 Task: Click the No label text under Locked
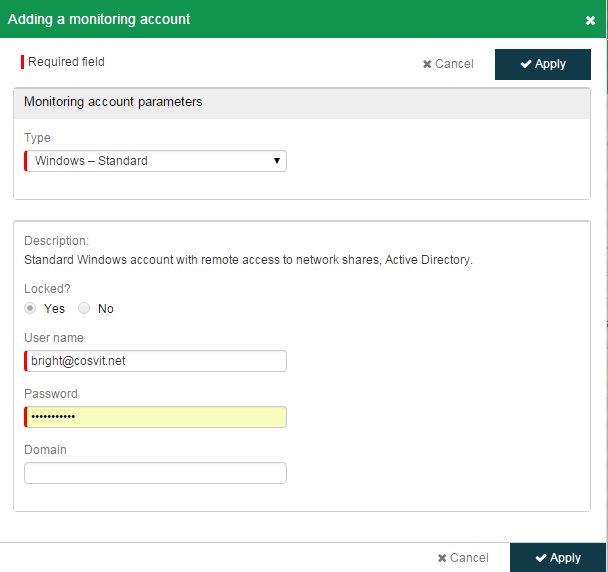105,309
